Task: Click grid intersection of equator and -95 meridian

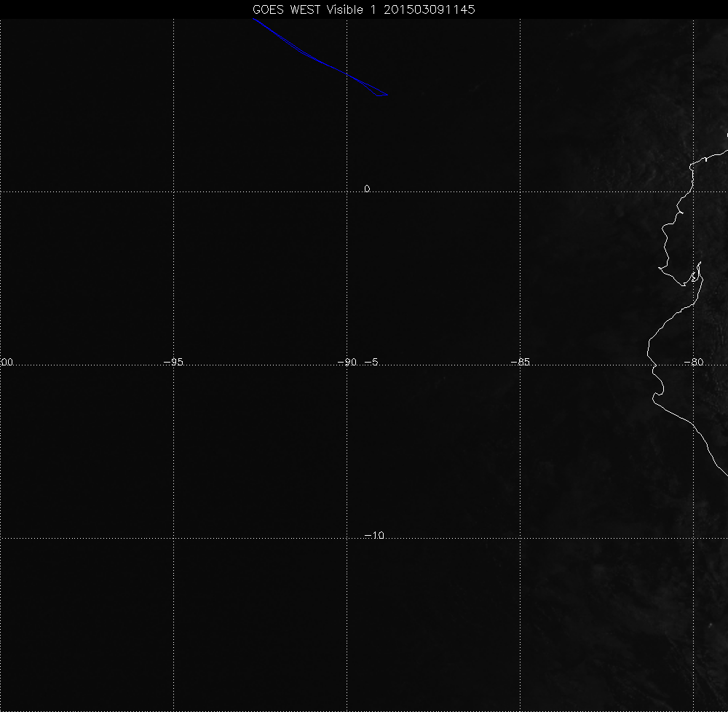Action: (x=173, y=192)
